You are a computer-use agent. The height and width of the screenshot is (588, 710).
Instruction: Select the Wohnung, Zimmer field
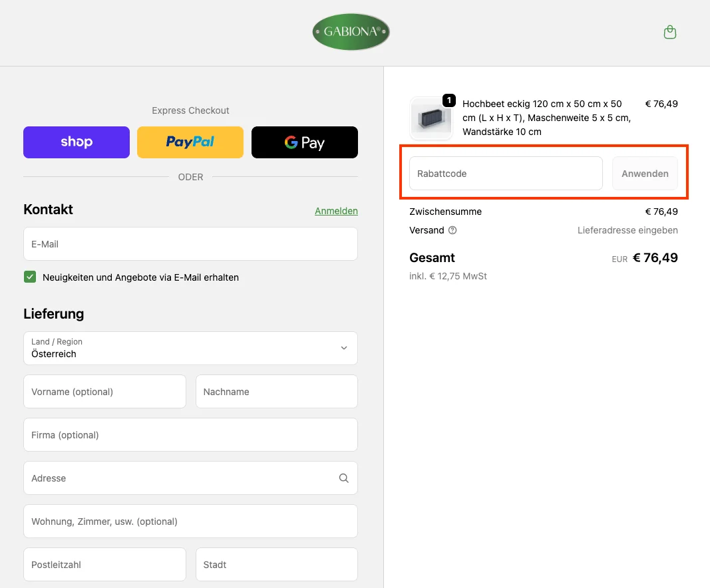point(190,521)
